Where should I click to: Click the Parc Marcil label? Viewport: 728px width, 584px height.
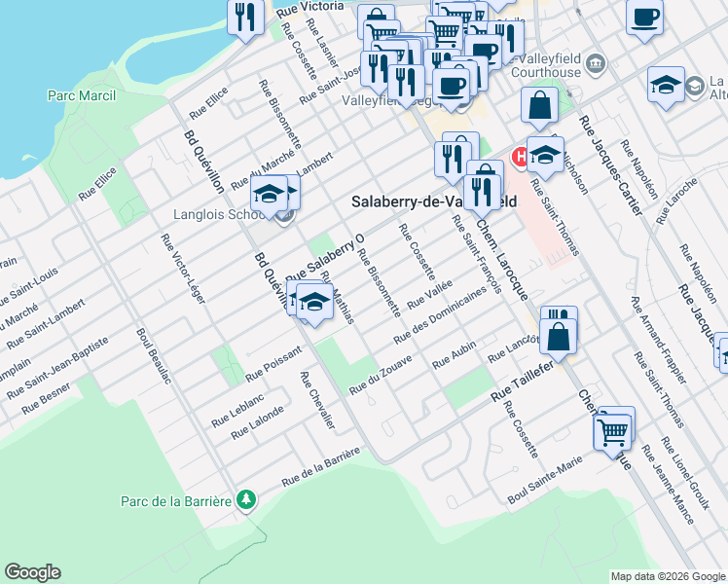tap(82, 95)
